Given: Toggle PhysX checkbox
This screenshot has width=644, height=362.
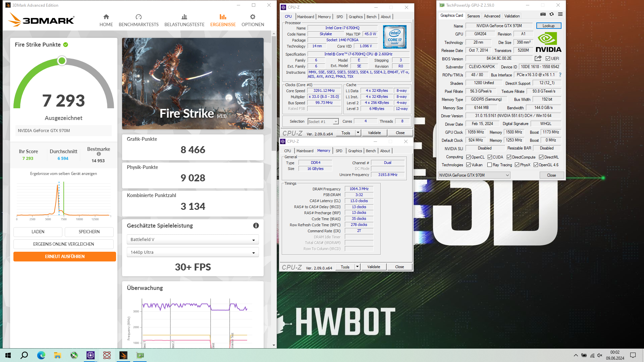Looking at the screenshot, I should click(517, 165).
